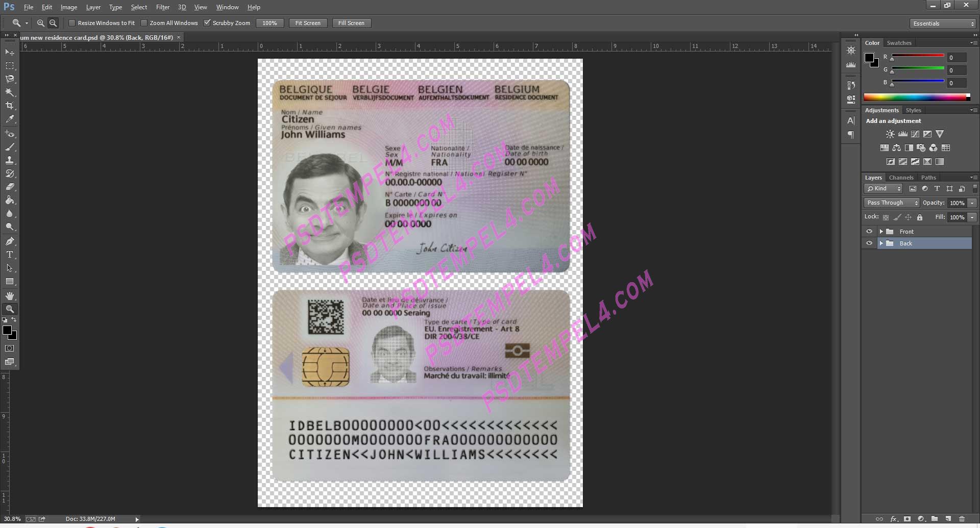Open the Filter menu

coord(162,7)
